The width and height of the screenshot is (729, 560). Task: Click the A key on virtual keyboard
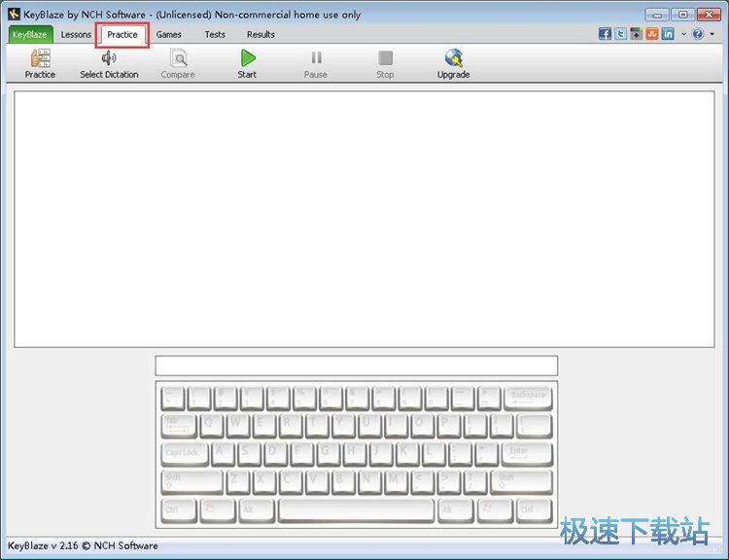(x=223, y=453)
